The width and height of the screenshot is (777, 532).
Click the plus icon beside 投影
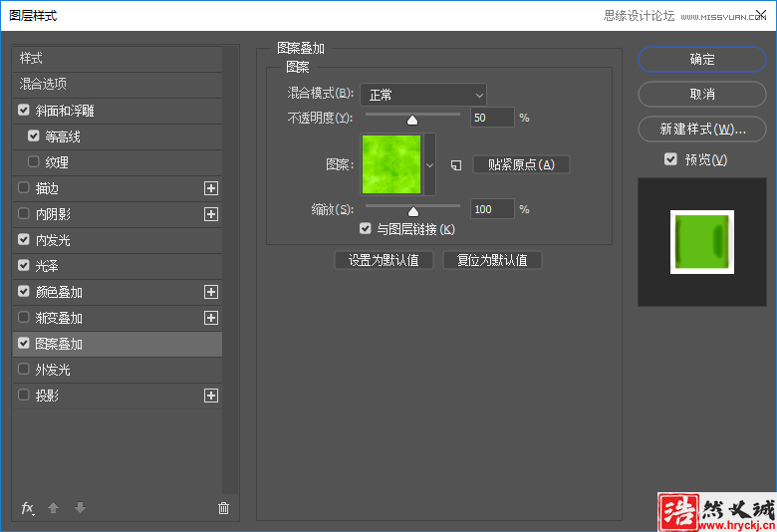pos(211,396)
